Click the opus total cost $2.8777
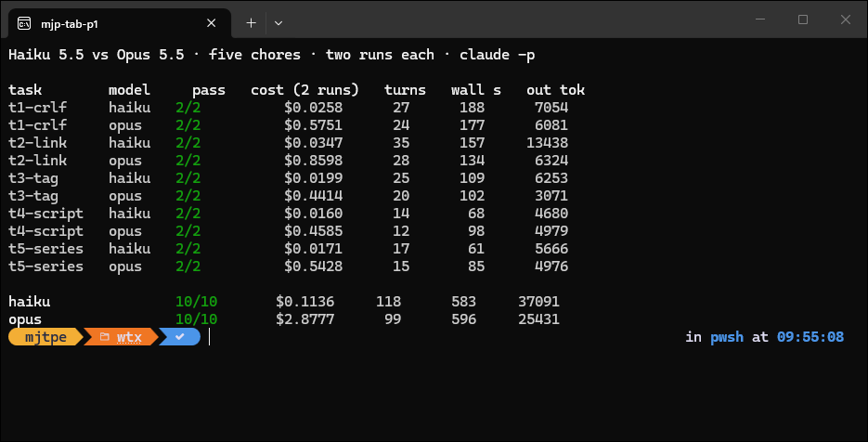Viewport: 868px width, 442px height. pos(305,319)
